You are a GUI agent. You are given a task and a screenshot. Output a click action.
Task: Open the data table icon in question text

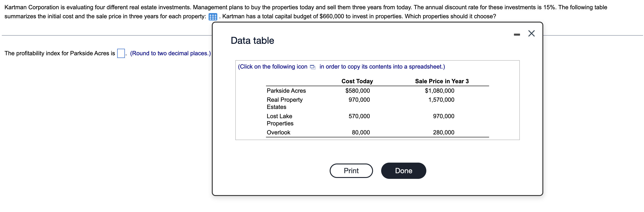coord(212,17)
